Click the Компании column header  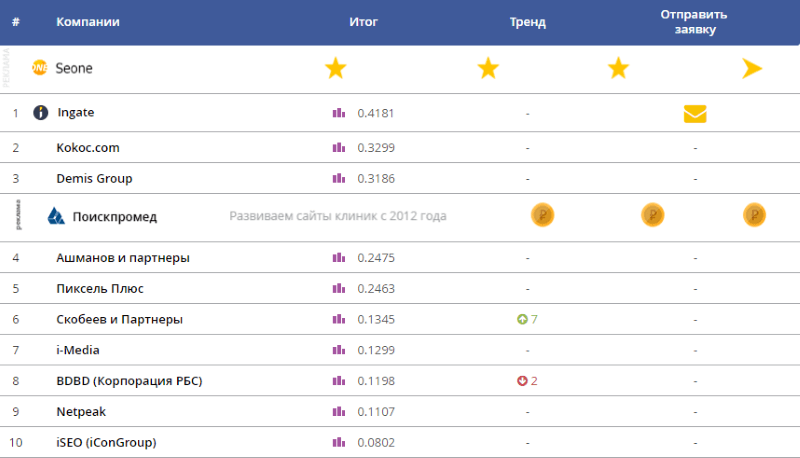[x=88, y=22]
